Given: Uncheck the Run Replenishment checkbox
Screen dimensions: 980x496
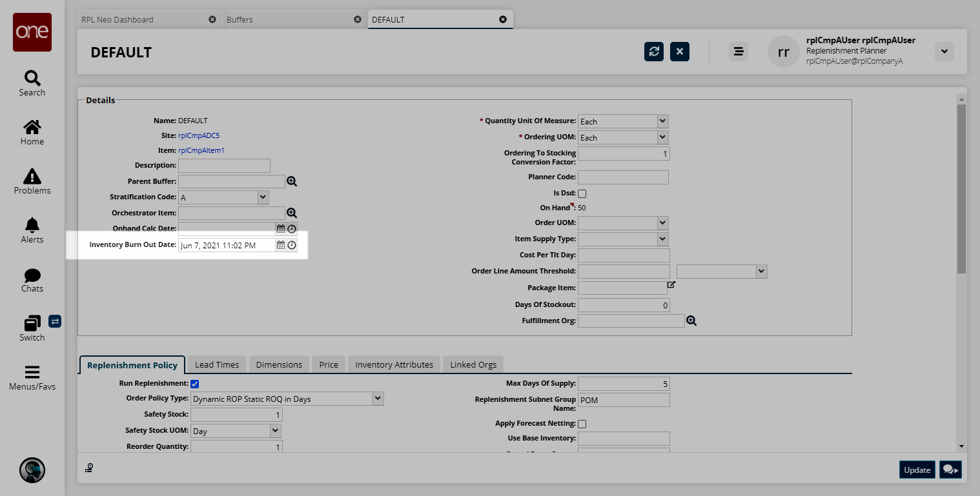Looking at the screenshot, I should tap(194, 384).
